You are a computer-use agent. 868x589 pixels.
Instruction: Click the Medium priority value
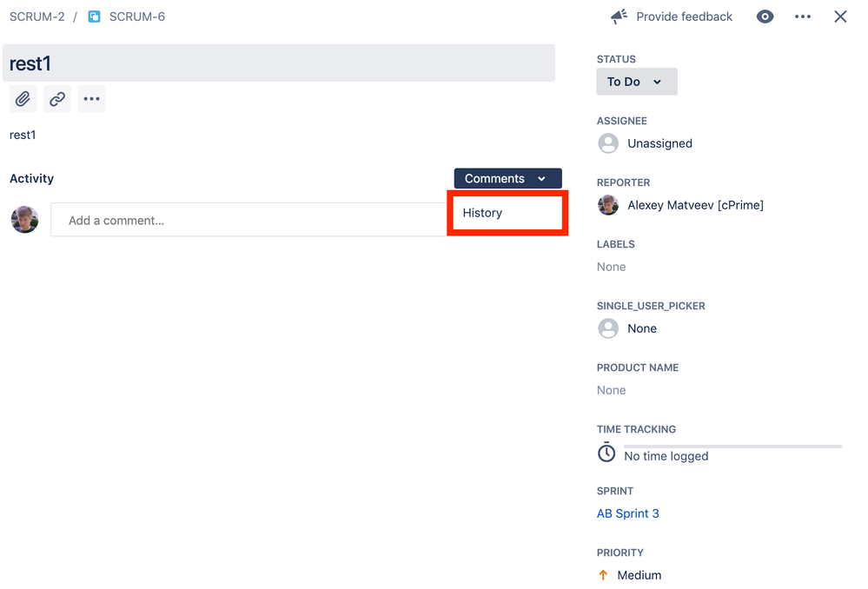tap(639, 575)
